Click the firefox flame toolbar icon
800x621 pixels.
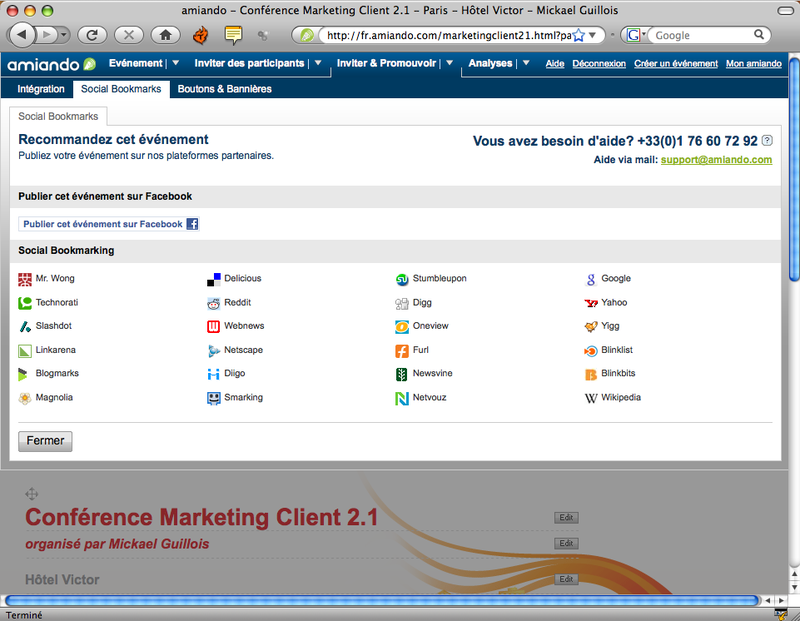coord(201,35)
